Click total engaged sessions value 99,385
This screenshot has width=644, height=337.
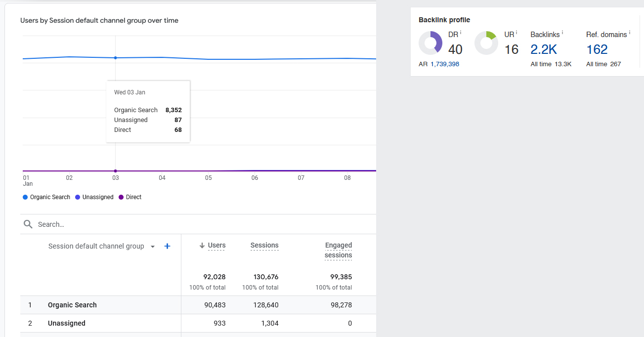tap(341, 277)
